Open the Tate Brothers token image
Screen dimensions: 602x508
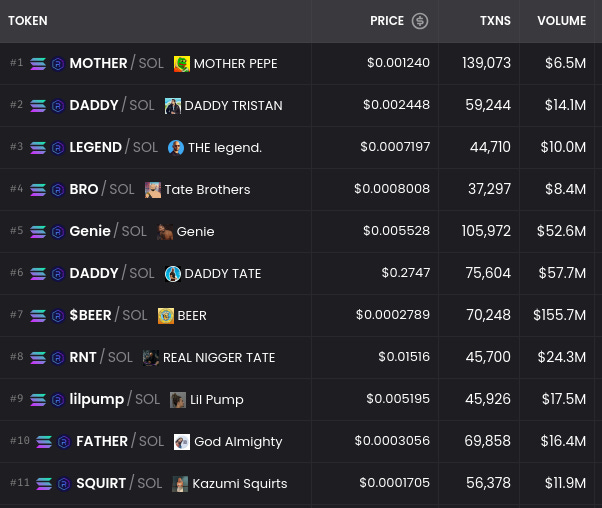coord(153,190)
